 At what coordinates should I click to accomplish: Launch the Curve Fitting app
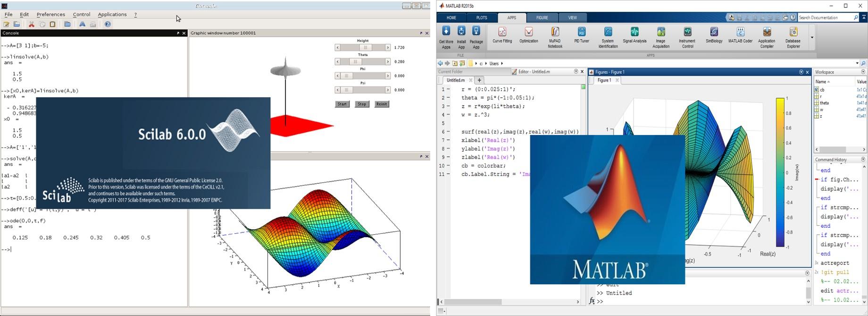click(502, 35)
